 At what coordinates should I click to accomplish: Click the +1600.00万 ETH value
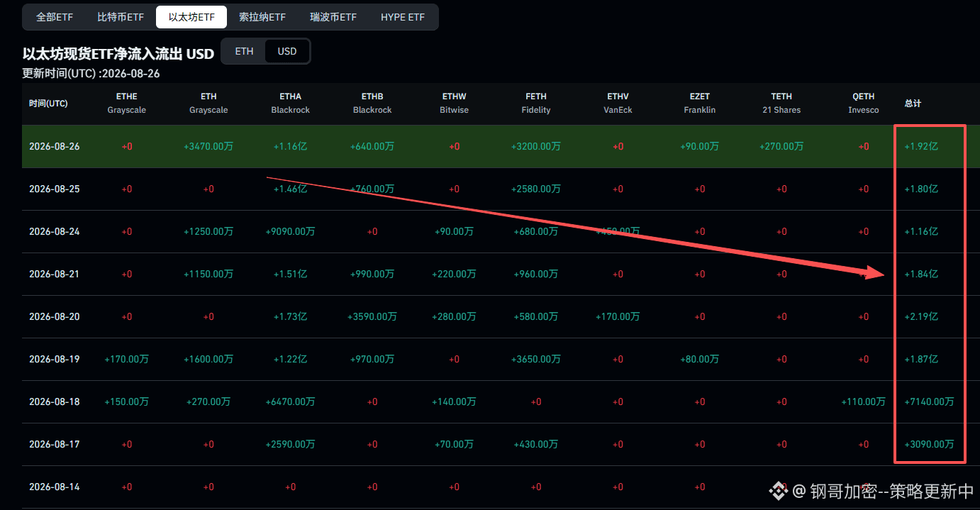(208, 359)
